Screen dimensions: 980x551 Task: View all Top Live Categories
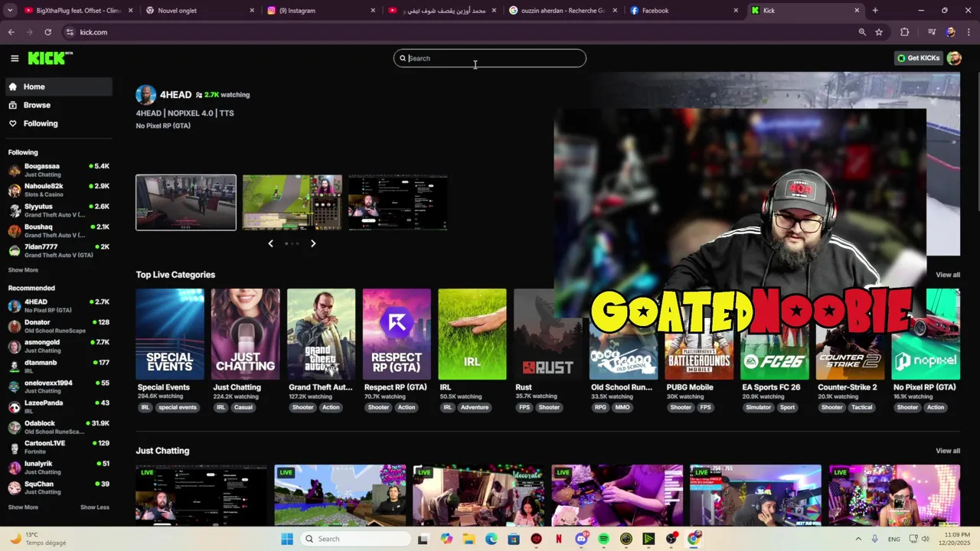point(948,275)
